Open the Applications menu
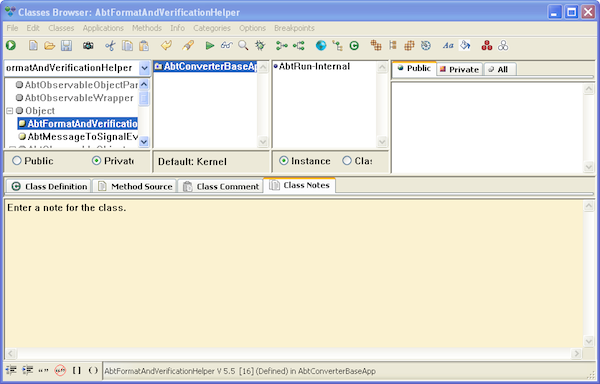 point(103,28)
